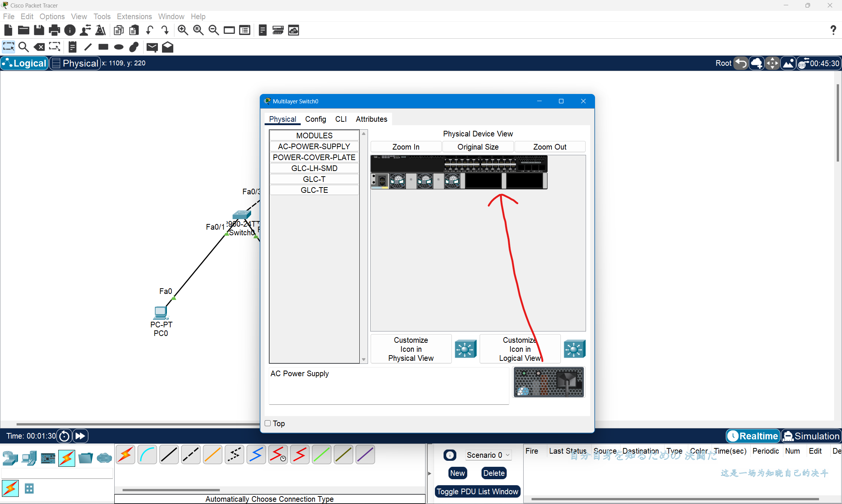Open the Extensions menu
842x504 pixels.
134,17
